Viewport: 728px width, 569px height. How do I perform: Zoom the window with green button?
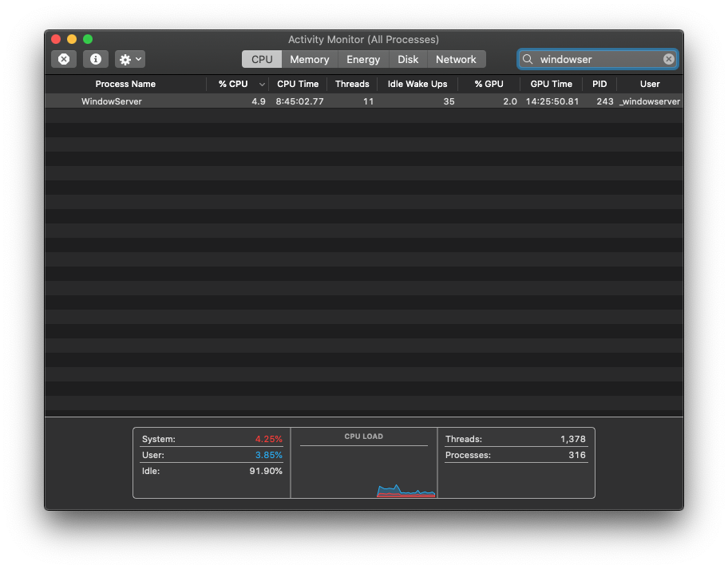click(x=88, y=39)
